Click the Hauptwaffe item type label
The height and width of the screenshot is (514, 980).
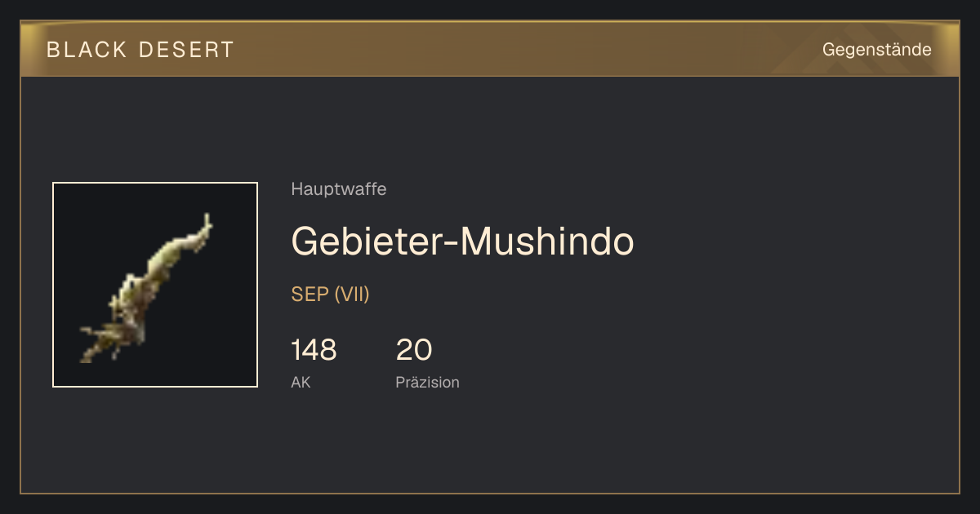point(339,189)
